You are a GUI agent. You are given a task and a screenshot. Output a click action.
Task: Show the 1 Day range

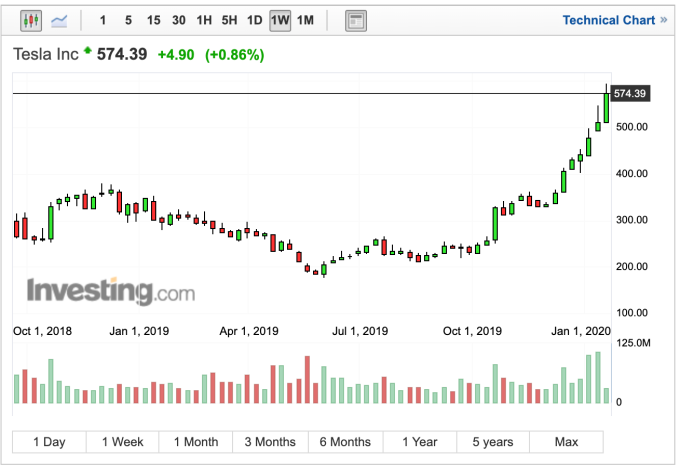[49, 442]
